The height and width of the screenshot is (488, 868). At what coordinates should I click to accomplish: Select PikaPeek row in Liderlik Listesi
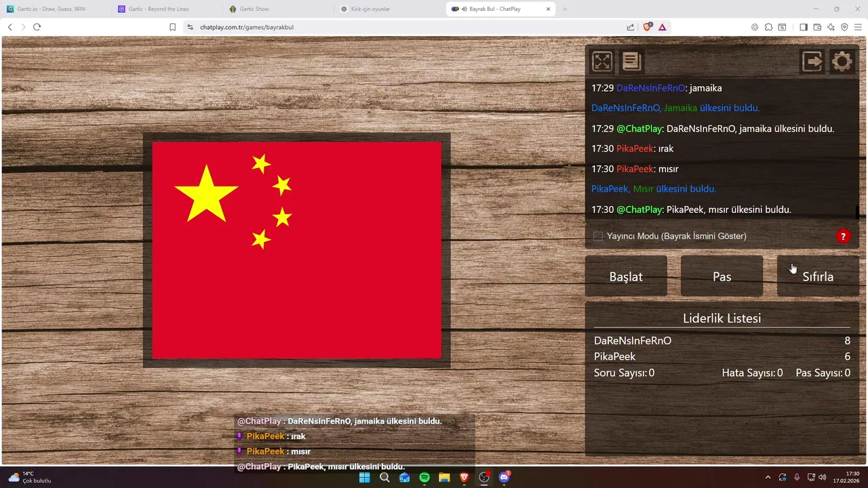(x=722, y=357)
